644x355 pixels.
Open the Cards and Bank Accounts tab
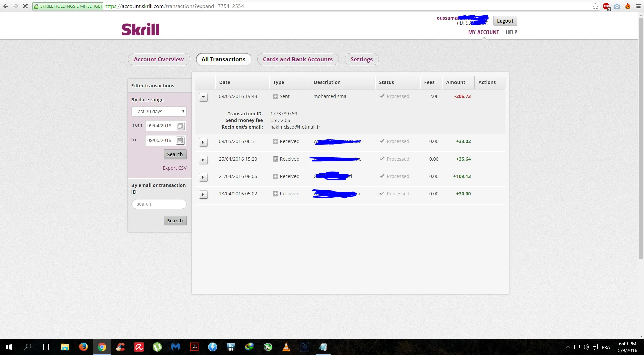[x=298, y=59]
